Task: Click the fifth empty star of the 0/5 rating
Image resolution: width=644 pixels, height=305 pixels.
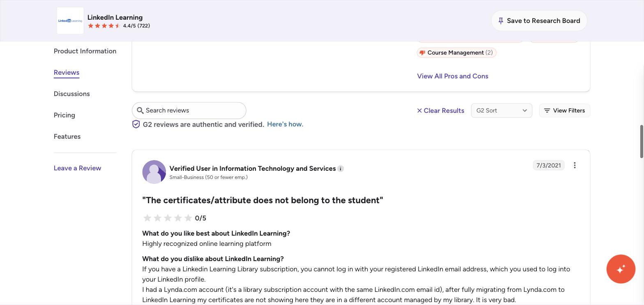Action: [188, 218]
